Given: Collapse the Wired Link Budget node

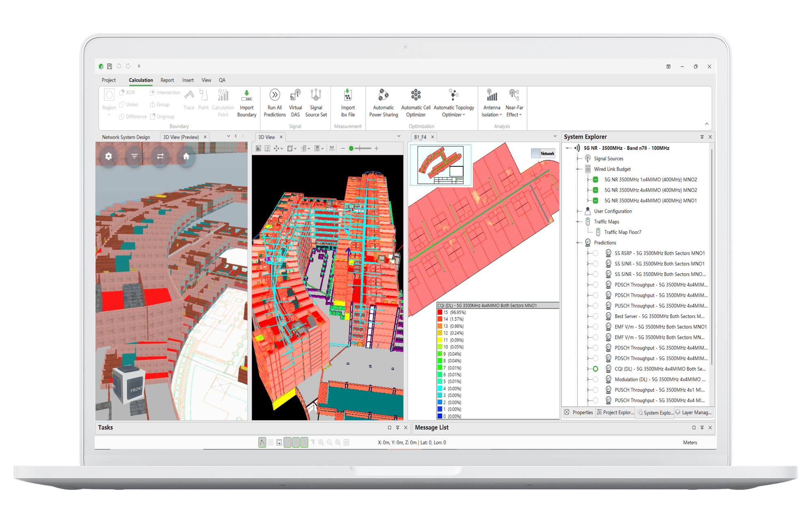Looking at the screenshot, I should (578, 169).
